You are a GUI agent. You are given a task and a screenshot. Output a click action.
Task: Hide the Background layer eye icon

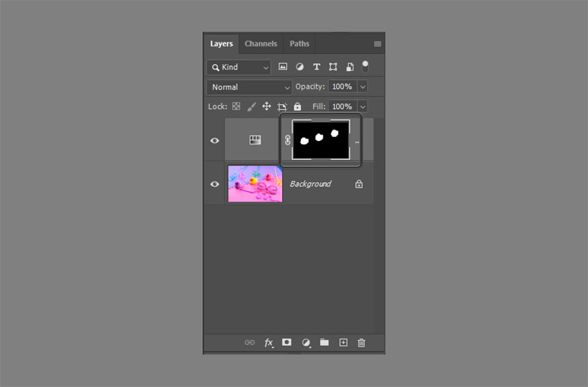[214, 184]
